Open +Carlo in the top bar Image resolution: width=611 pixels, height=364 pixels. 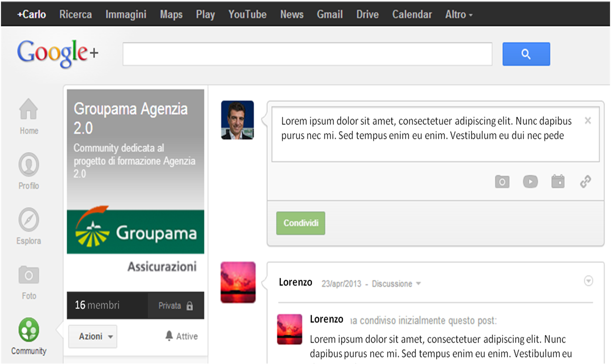[x=31, y=15]
